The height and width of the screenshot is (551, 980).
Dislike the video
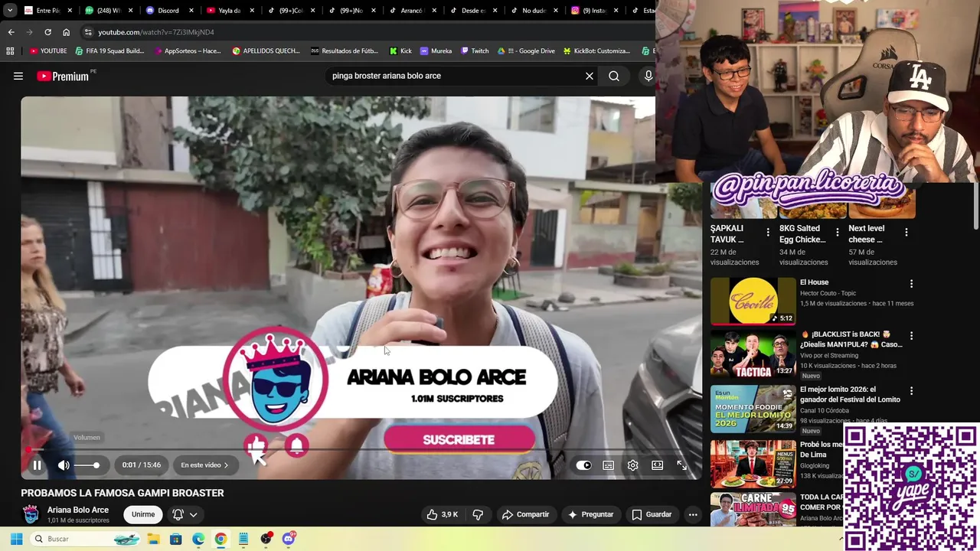coord(478,514)
